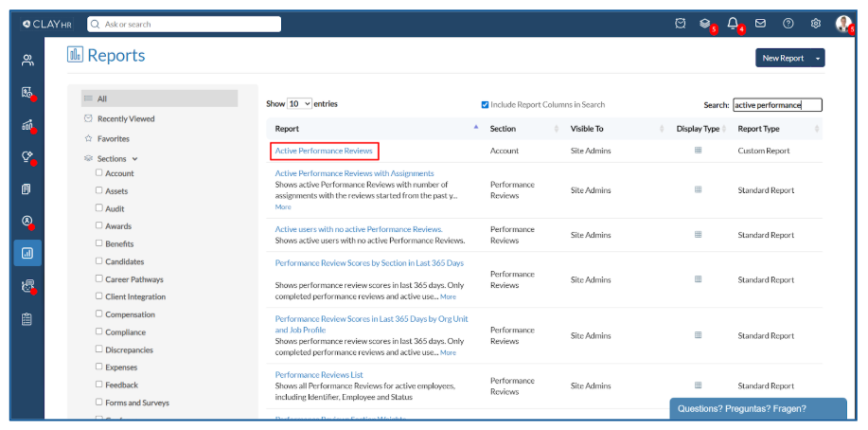This screenshot has width=868, height=430.
Task: Check the Awards section filter
Action: (98, 225)
